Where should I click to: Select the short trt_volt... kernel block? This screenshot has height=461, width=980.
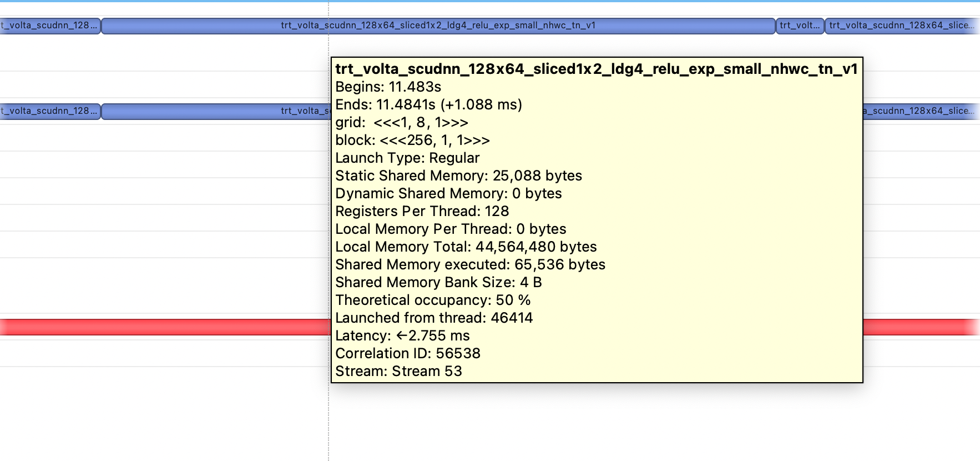[x=800, y=26]
